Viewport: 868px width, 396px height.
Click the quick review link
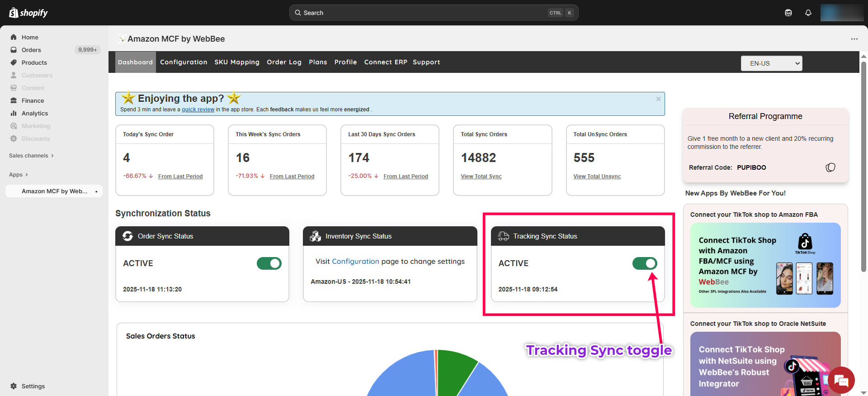pos(198,110)
